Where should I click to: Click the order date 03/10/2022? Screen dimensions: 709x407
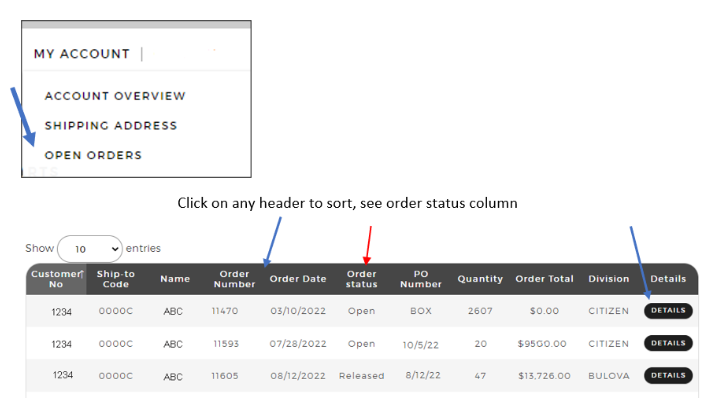coord(298,311)
